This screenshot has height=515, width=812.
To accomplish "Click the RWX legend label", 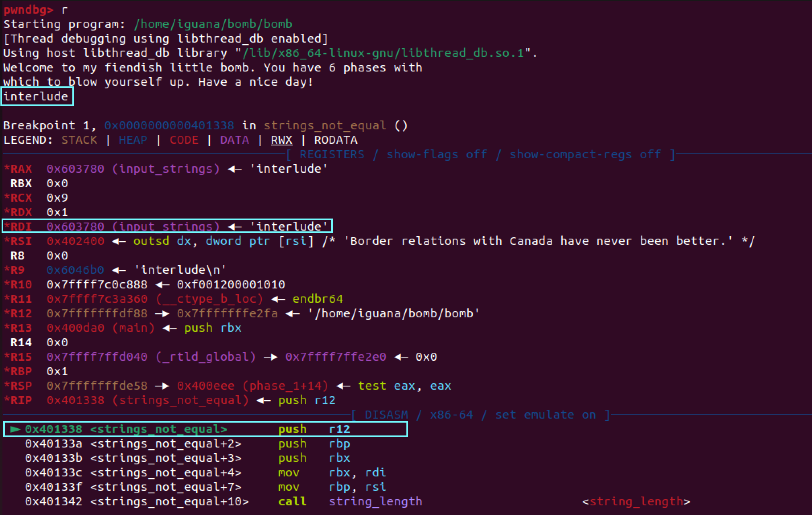I will point(281,140).
